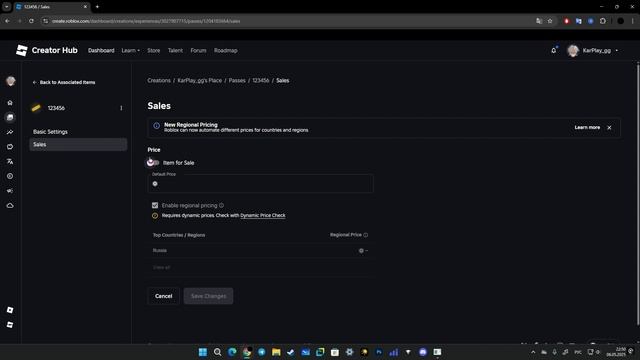
Task: Click the yellow ticket pass icon for 123456
Action: (36, 108)
